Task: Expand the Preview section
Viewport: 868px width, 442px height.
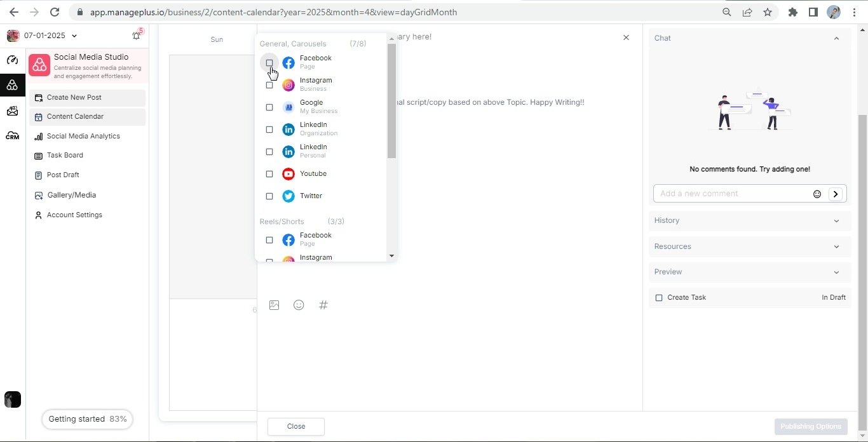Action: (x=750, y=272)
